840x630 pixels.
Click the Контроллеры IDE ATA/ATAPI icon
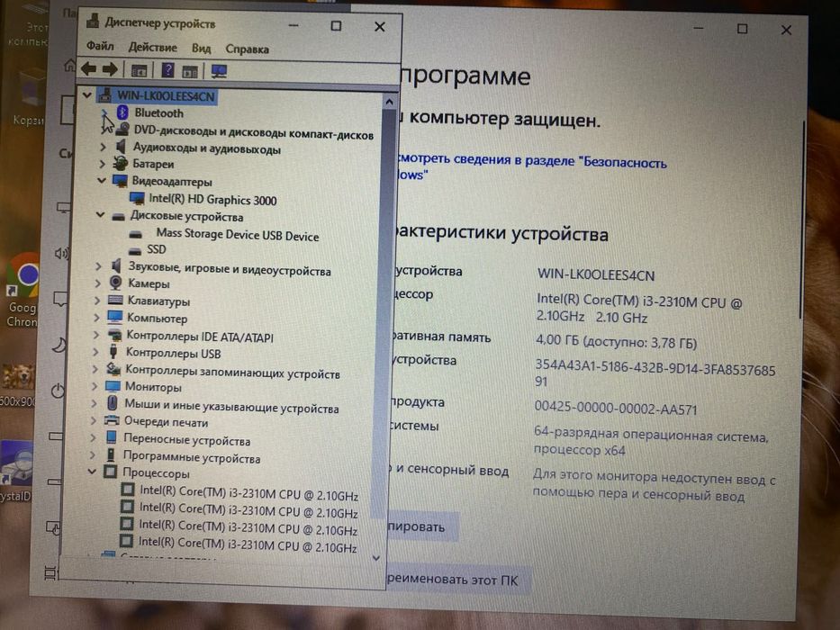(114, 336)
